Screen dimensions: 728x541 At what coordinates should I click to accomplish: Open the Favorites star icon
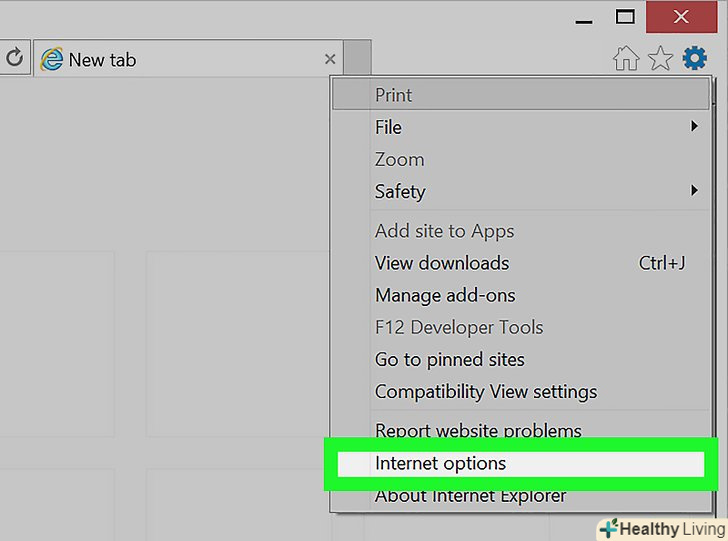[x=660, y=59]
